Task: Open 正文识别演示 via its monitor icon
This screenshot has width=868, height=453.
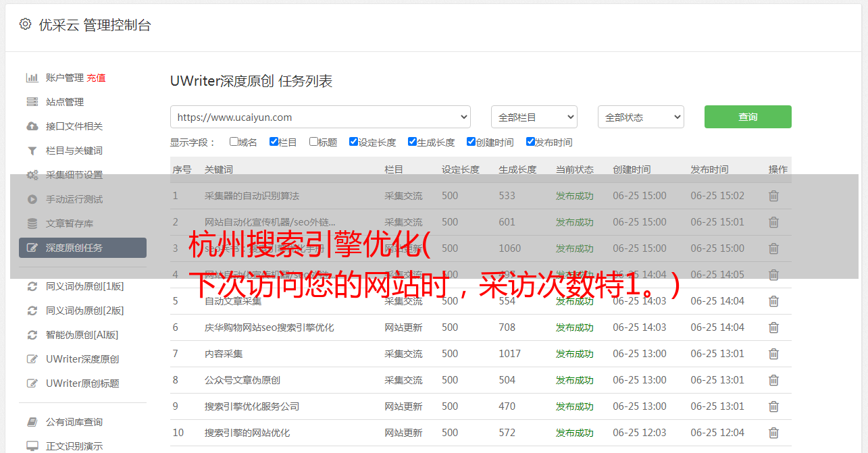Action: (x=32, y=446)
